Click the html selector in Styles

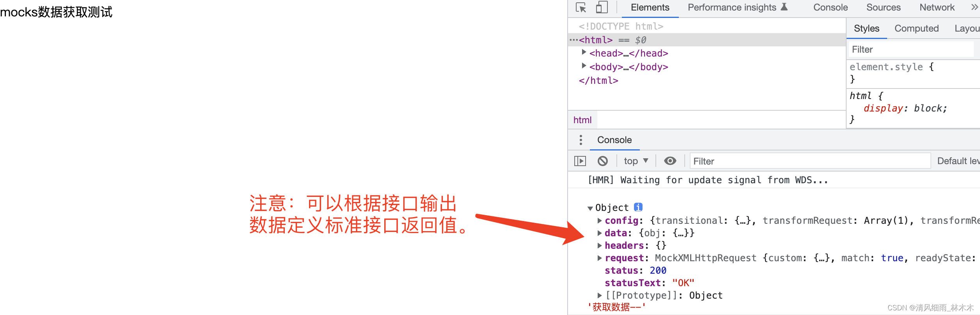[860, 96]
